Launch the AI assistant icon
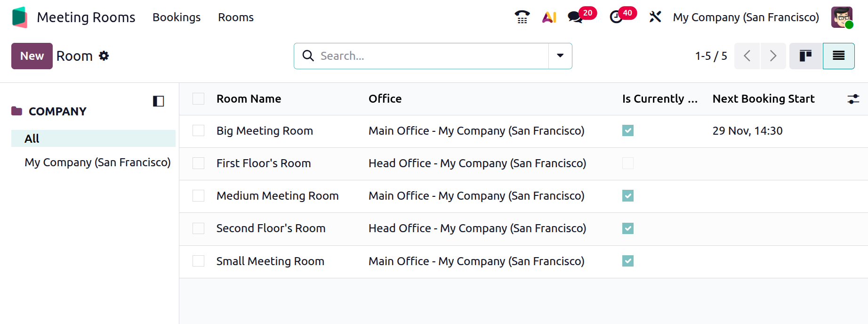This screenshot has width=868, height=324. pyautogui.click(x=549, y=17)
